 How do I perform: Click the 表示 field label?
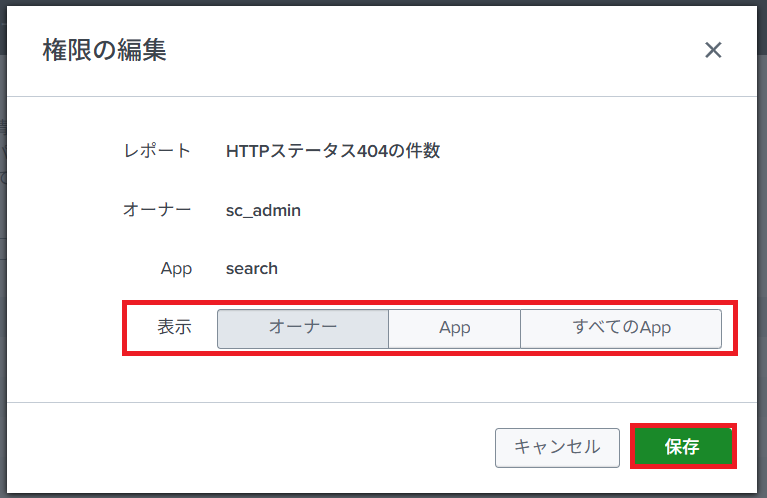(174, 327)
